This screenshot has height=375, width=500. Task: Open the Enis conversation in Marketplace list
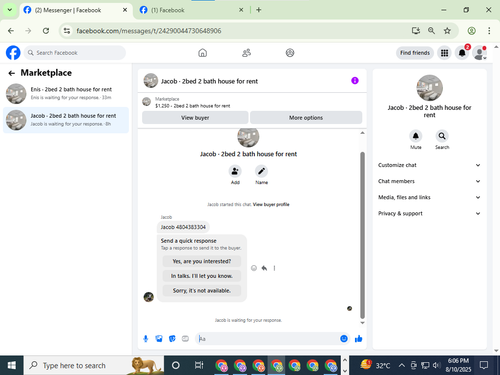[66, 94]
